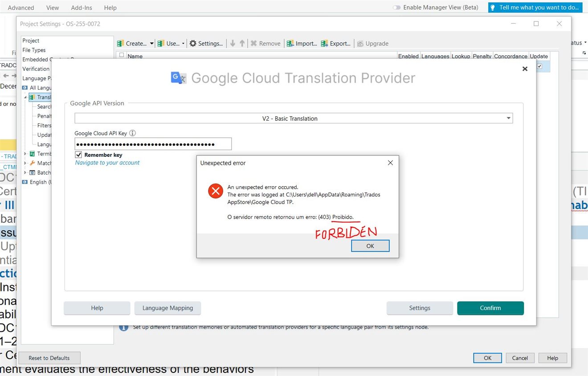
Task: Click Help in Project Settings window
Action: coord(552,358)
